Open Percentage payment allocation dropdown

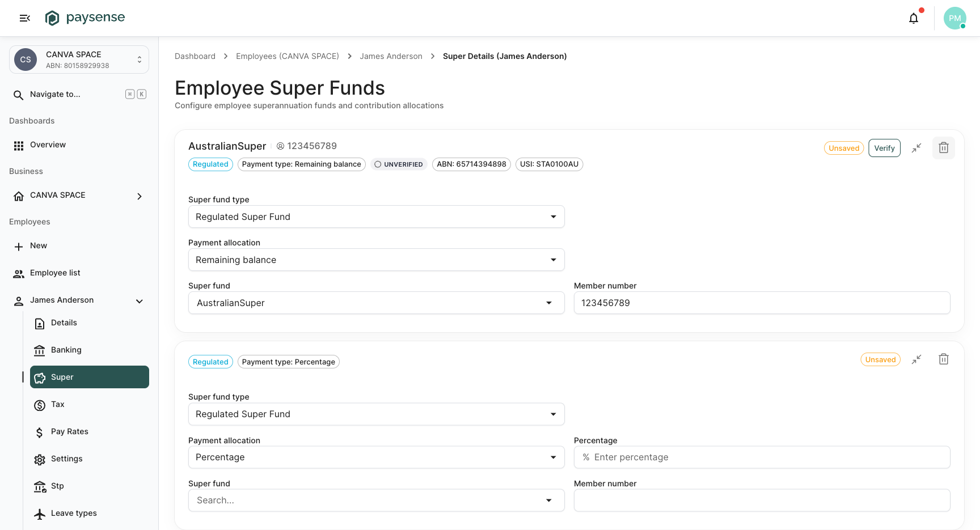(377, 457)
